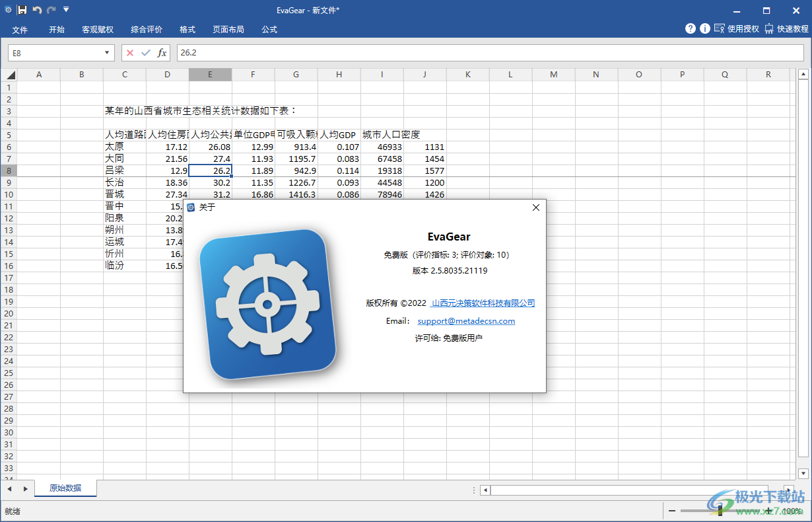
Task: Select the 原始数据 sheet tab
Action: (x=65, y=489)
